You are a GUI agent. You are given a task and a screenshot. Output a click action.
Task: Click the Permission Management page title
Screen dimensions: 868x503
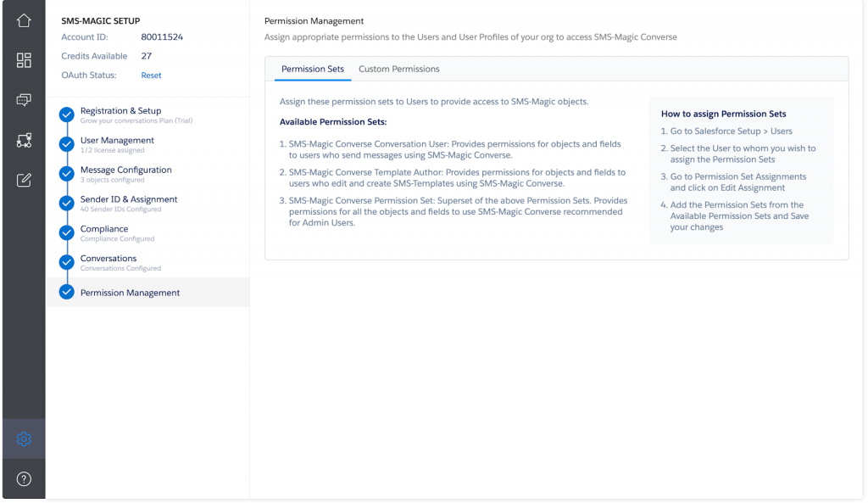click(314, 21)
